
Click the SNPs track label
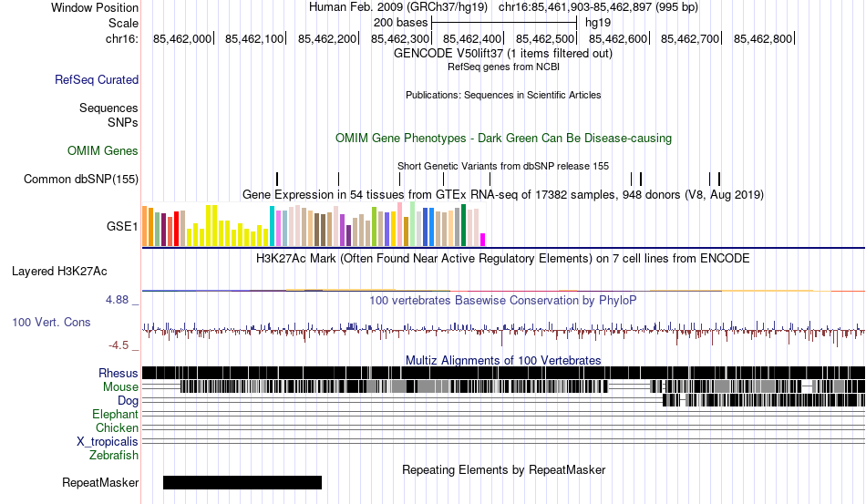(123, 122)
